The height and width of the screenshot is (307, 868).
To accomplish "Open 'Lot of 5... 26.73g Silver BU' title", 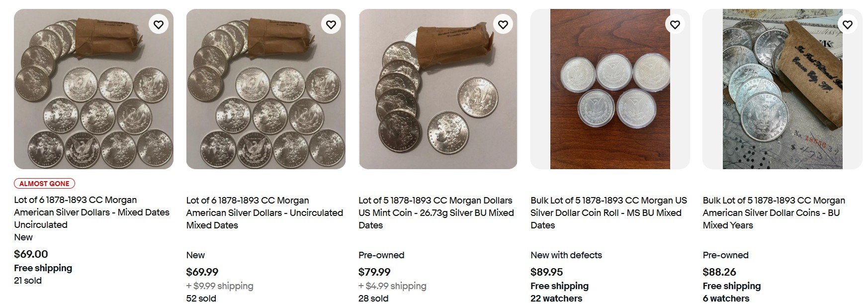I will pos(436,212).
